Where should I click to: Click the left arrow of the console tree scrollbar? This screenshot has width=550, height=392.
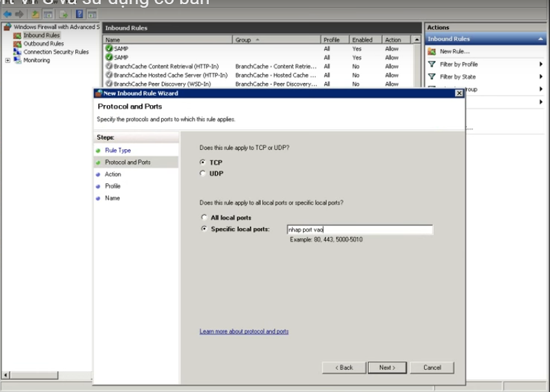click(6, 375)
